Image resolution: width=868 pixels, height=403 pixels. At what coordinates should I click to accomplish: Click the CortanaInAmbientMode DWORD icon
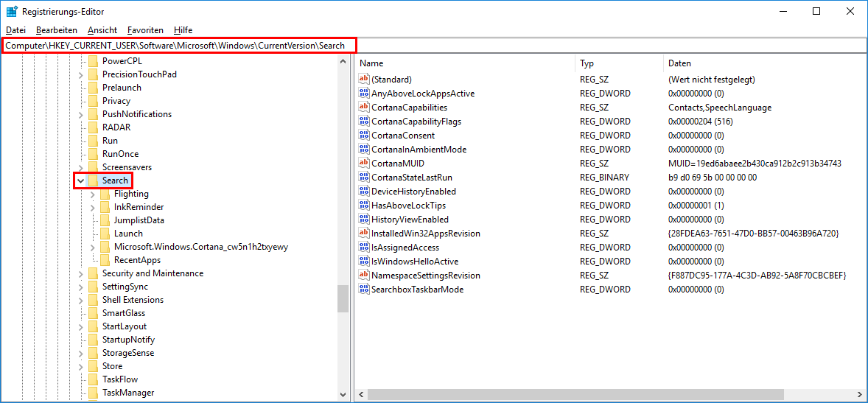pos(364,150)
